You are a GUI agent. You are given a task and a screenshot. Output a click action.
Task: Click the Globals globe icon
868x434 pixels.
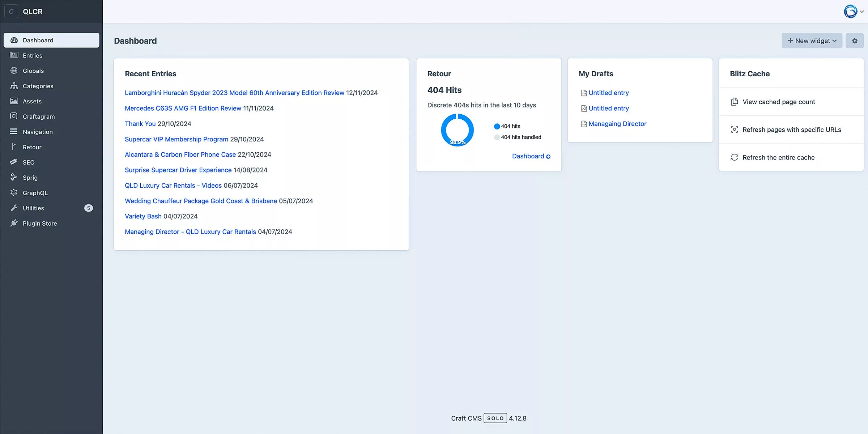[14, 71]
